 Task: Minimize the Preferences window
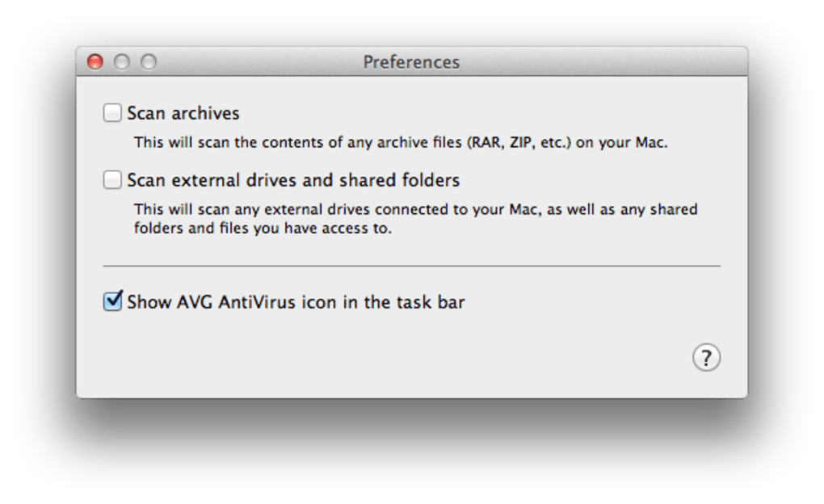(122, 62)
